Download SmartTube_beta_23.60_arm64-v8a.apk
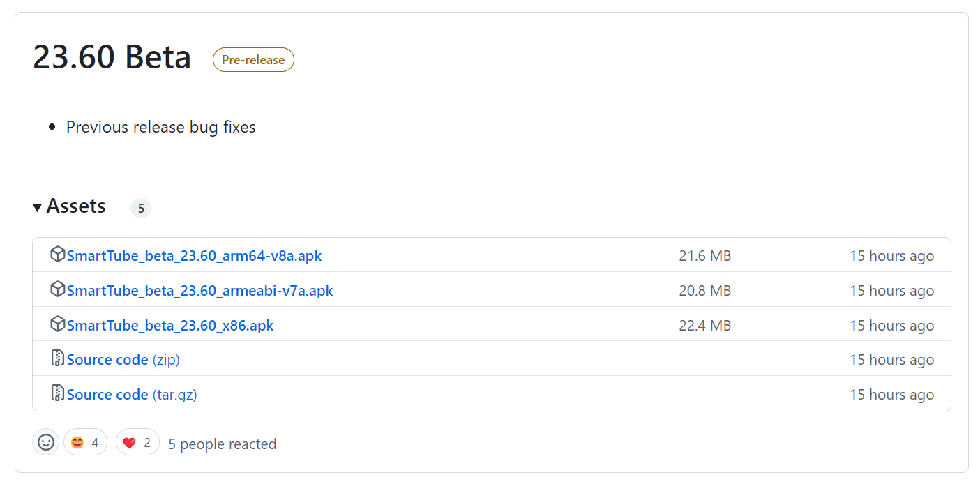This screenshot has height=484, width=980. click(x=194, y=256)
